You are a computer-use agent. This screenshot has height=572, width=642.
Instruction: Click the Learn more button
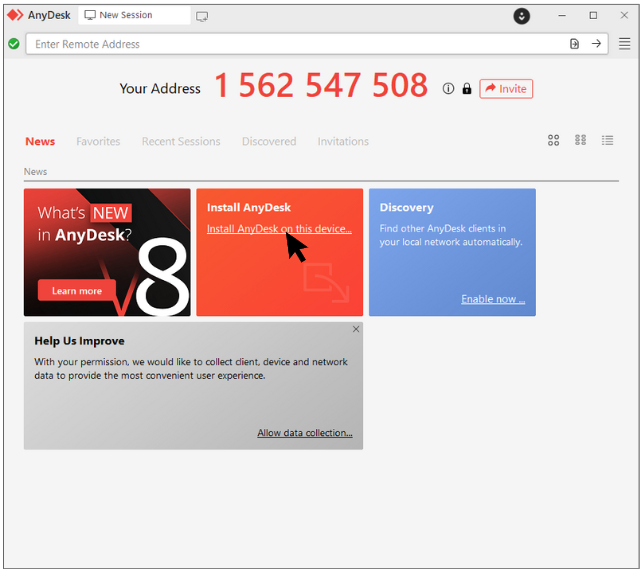77,290
